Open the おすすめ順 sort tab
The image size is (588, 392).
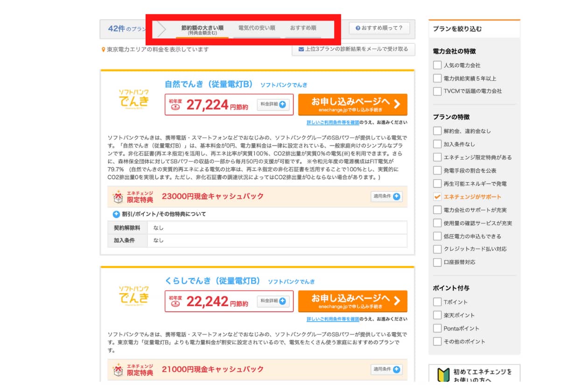pyautogui.click(x=303, y=28)
